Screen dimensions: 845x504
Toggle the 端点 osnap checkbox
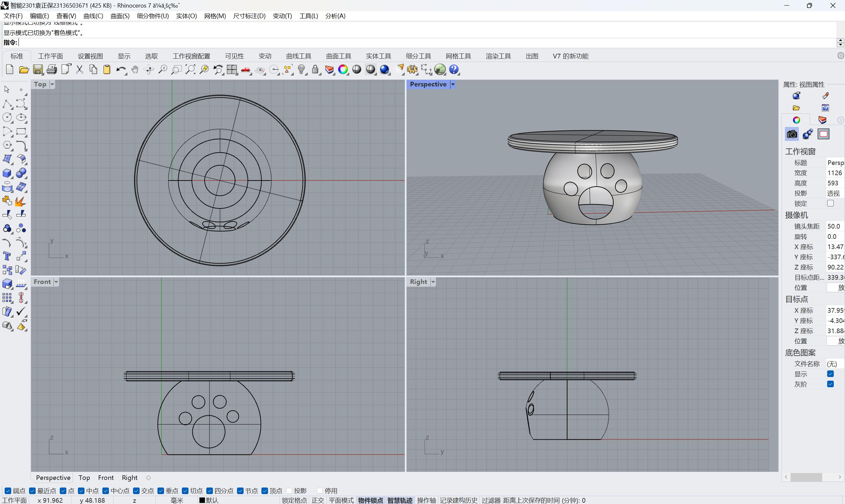coord(8,491)
